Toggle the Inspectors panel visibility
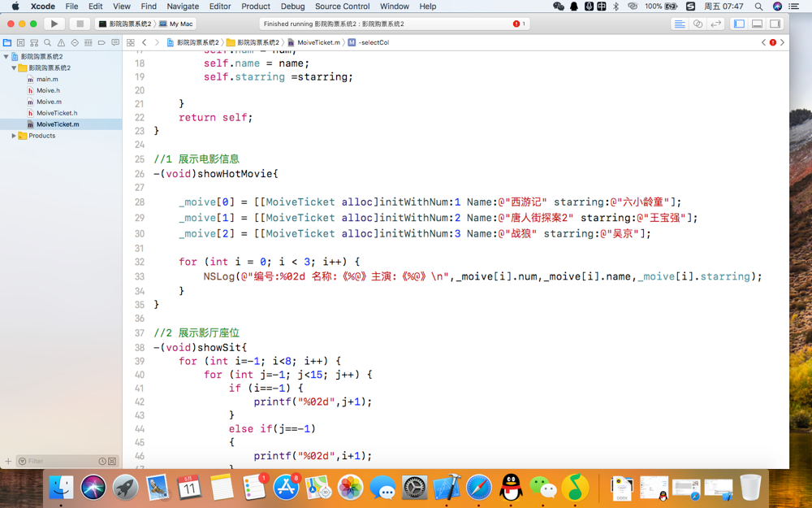Screen dimensions: 812x508 pyautogui.click(x=775, y=24)
